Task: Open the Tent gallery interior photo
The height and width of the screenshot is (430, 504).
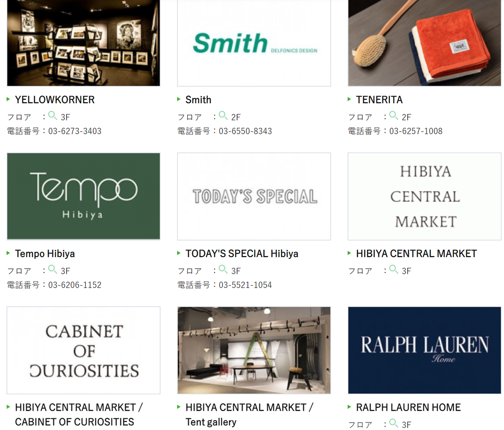Action: click(x=254, y=350)
